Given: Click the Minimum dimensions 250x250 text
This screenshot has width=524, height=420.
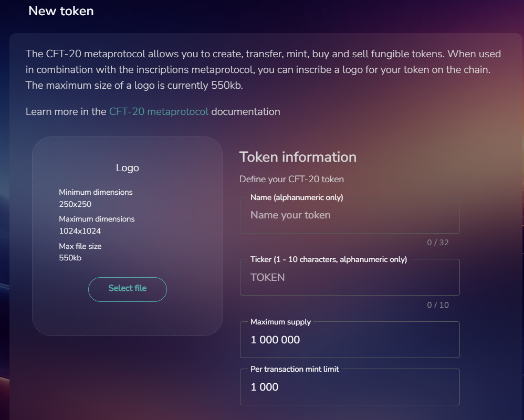Looking at the screenshot, I should (96, 198).
